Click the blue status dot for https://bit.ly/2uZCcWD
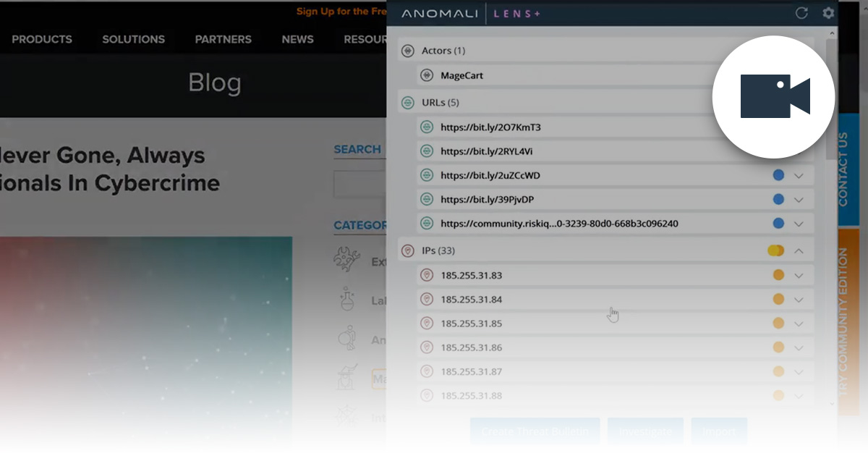This screenshot has height=456, width=868. tap(778, 175)
